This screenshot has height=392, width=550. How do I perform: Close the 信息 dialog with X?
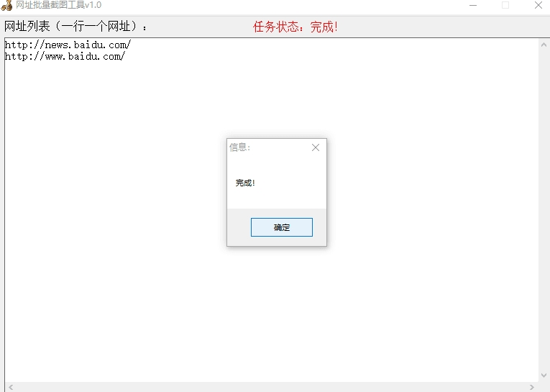(316, 147)
